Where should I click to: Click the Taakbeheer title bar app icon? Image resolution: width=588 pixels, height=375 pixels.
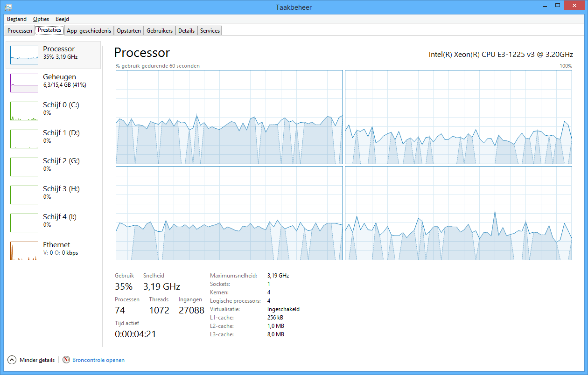point(8,7)
